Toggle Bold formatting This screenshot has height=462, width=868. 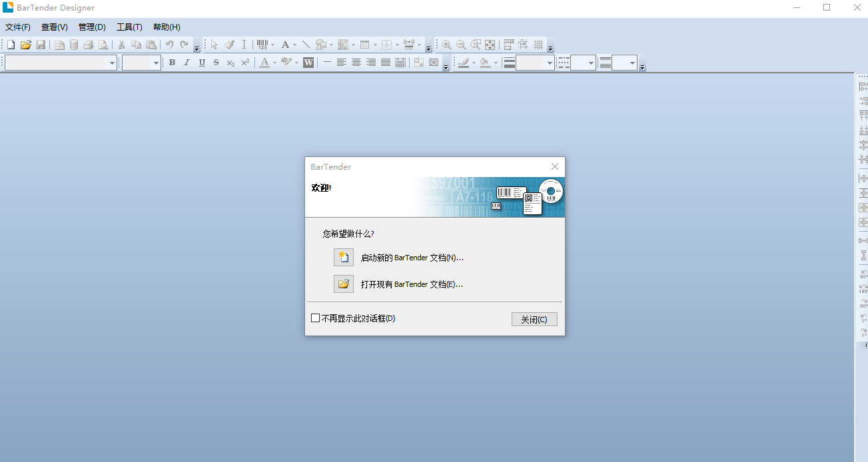tap(172, 63)
